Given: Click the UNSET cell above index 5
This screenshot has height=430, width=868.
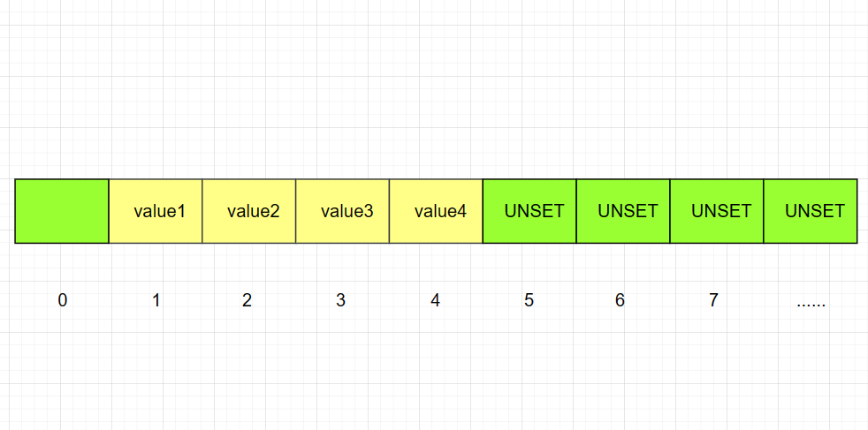Looking at the screenshot, I should click(529, 210).
